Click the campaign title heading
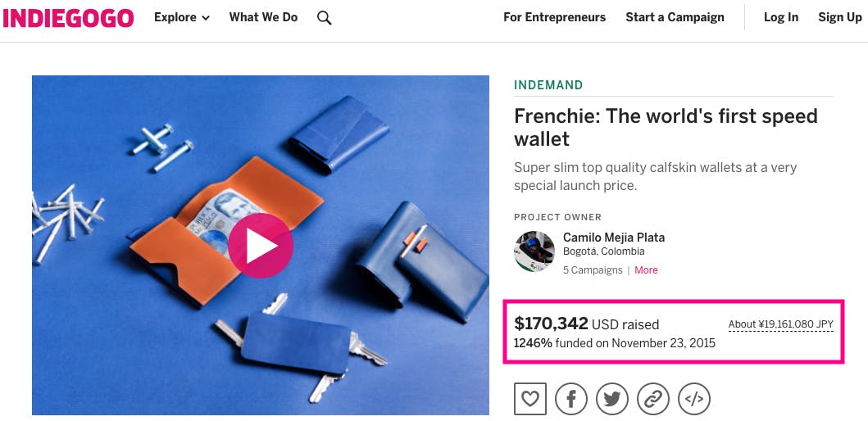This screenshot has height=421, width=868. coord(665,127)
